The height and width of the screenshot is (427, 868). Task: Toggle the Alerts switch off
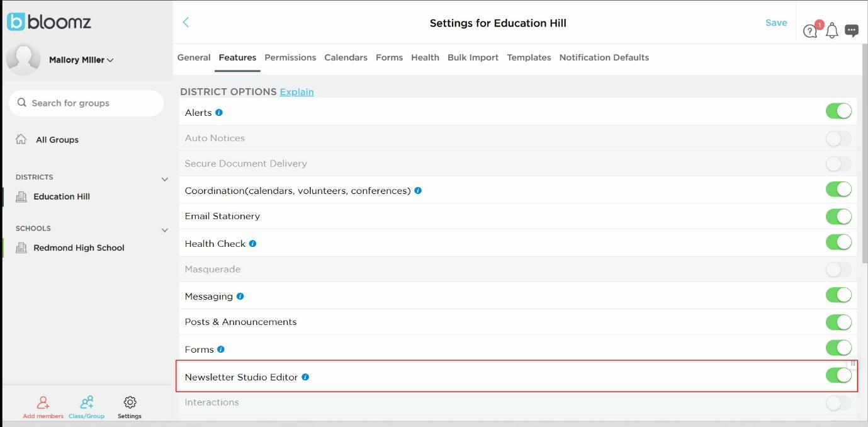pyautogui.click(x=838, y=111)
